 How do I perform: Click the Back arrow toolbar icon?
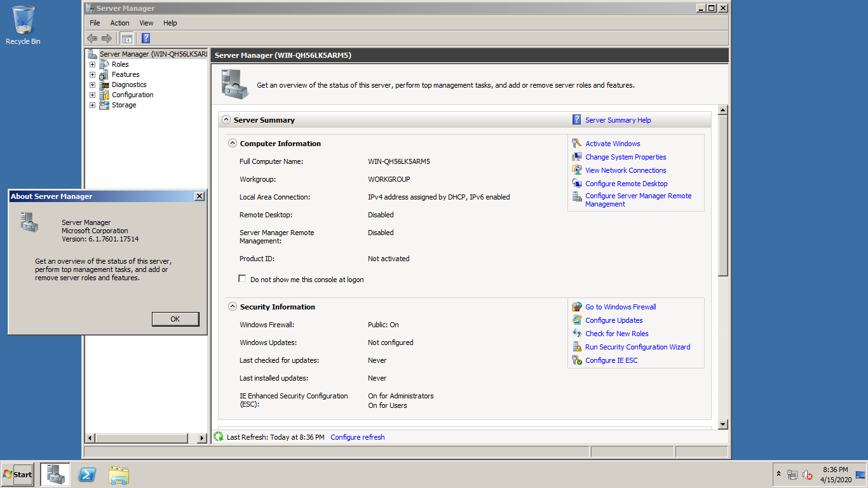coord(92,38)
